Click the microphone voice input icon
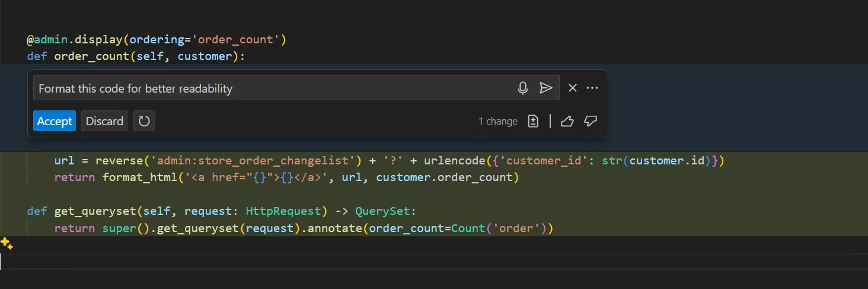The height and width of the screenshot is (289, 868). tap(522, 88)
